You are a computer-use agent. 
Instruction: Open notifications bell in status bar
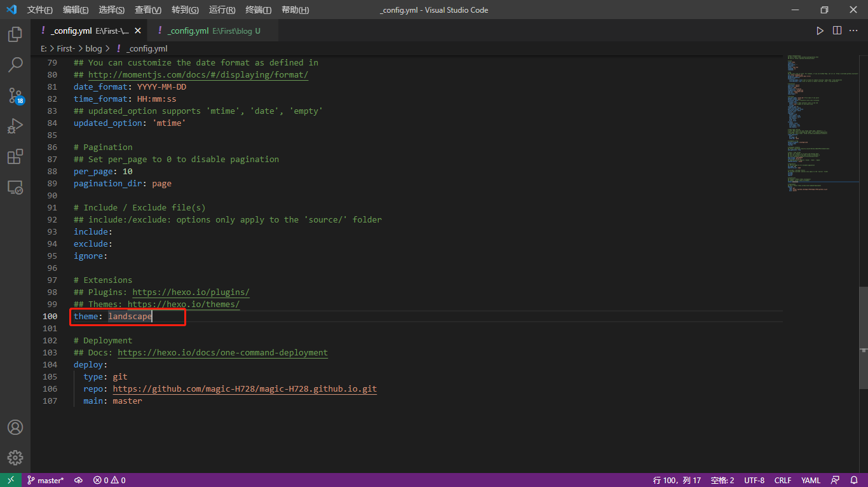coord(854,480)
